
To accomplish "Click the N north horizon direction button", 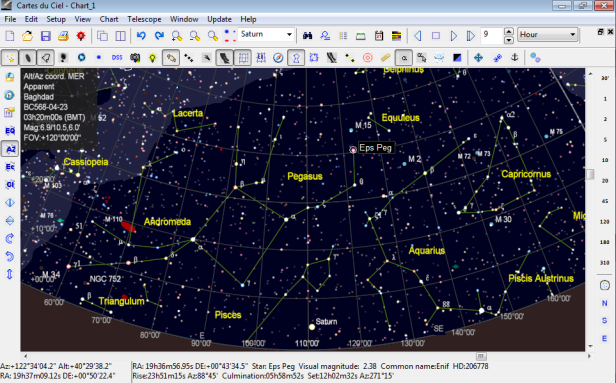I will [x=605, y=303].
